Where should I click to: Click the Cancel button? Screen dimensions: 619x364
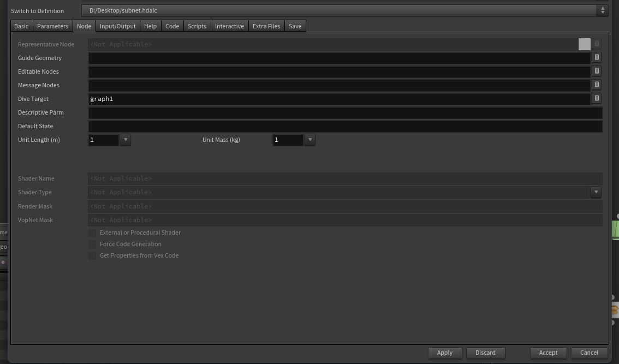coord(589,353)
